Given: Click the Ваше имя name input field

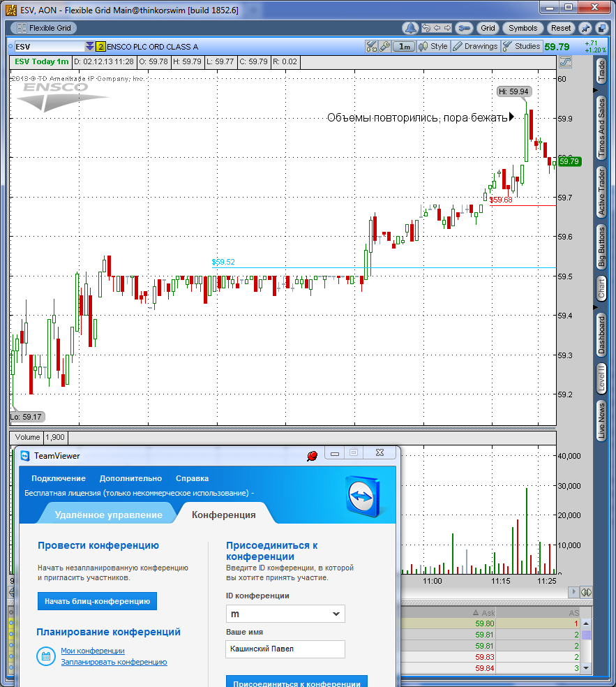Looking at the screenshot, I should pos(285,649).
